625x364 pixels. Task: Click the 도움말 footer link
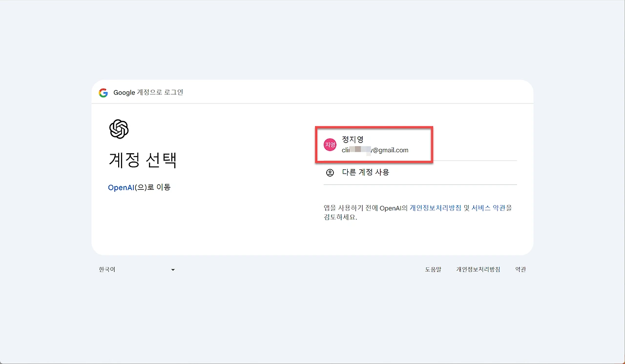tap(433, 269)
